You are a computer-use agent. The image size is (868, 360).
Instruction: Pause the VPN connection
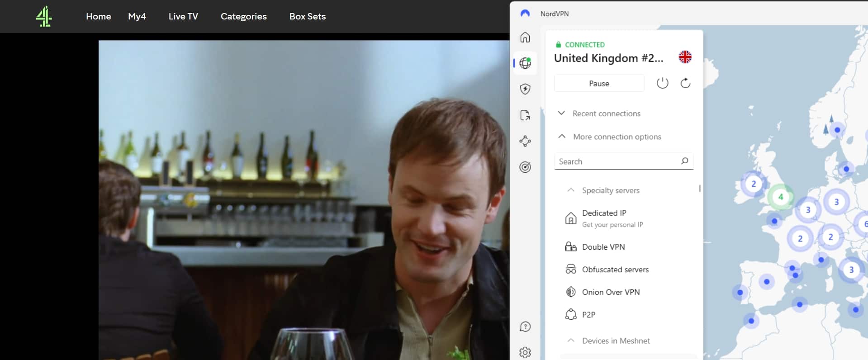click(x=599, y=84)
